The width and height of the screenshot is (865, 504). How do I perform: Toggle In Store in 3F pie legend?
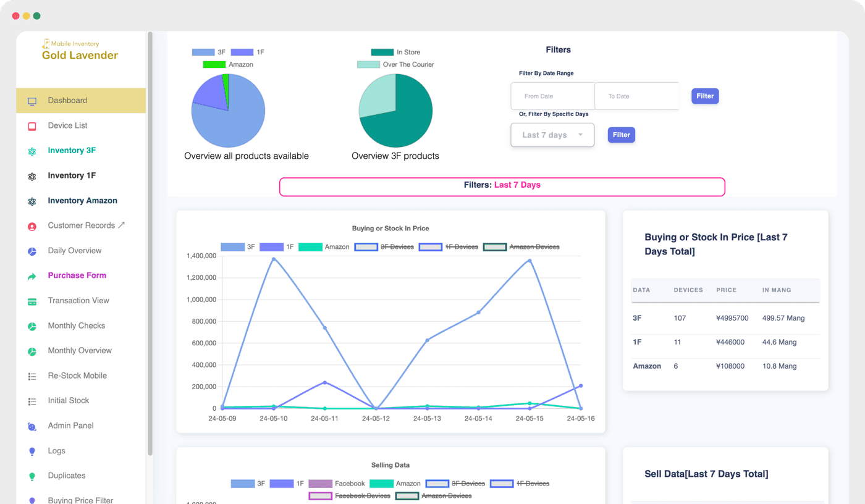coord(395,52)
